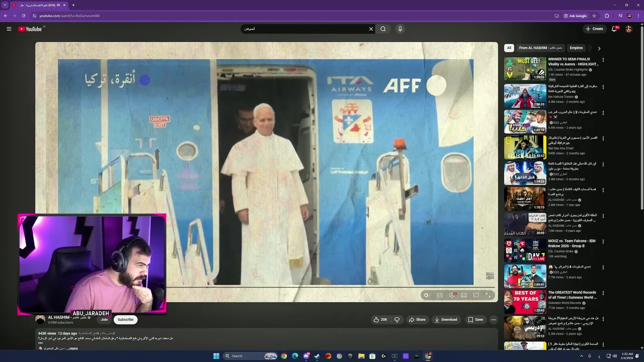The image size is (644, 362).
Task: Open the Create menu
Action: [594, 29]
